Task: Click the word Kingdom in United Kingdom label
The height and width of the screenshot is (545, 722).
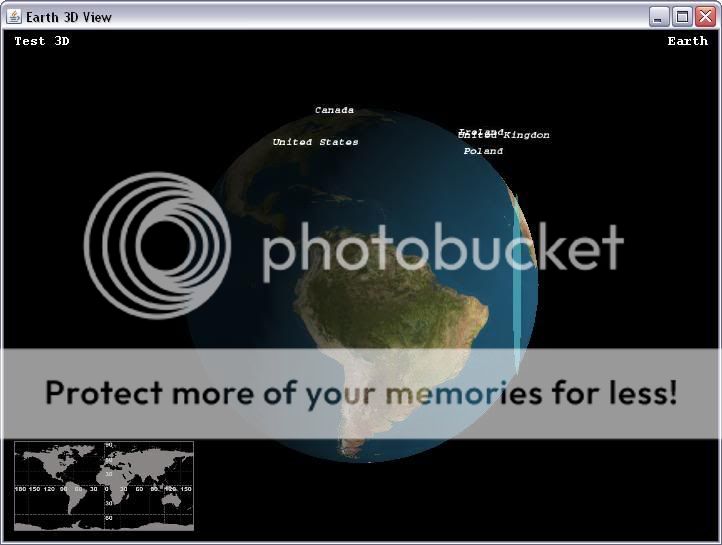Action: [527, 135]
